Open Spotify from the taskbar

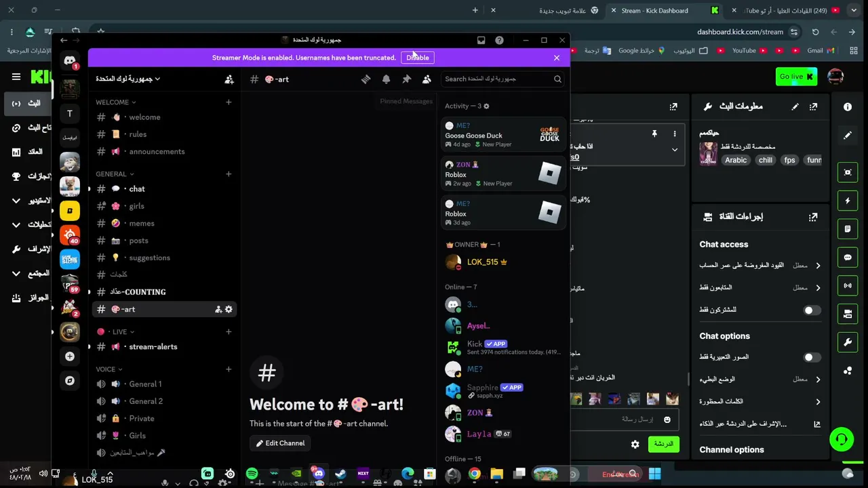tap(252, 474)
